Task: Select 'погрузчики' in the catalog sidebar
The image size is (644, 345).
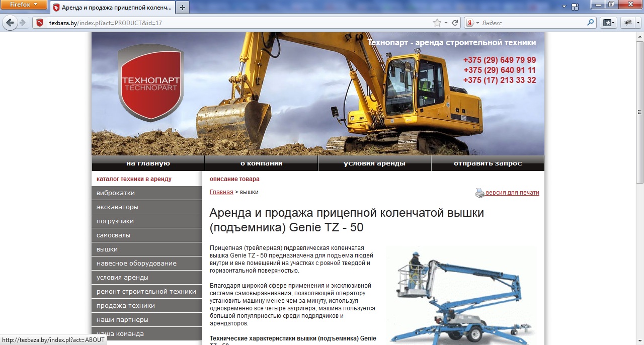Action: (x=147, y=221)
